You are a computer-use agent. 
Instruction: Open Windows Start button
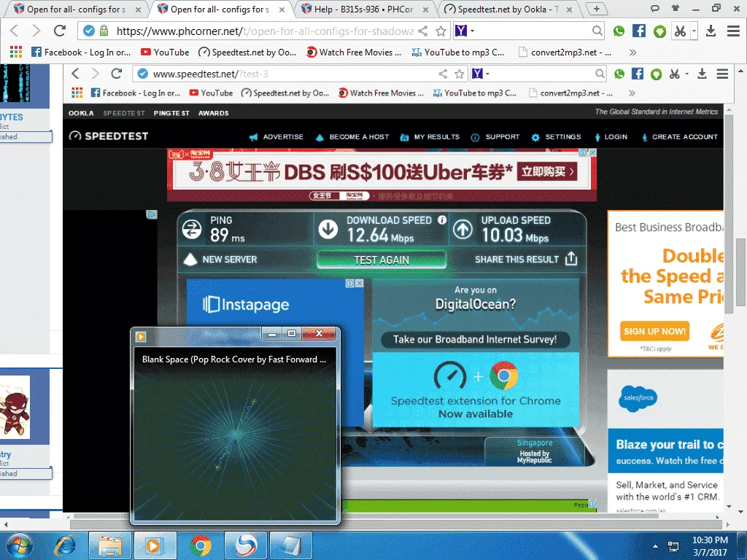coord(20,545)
